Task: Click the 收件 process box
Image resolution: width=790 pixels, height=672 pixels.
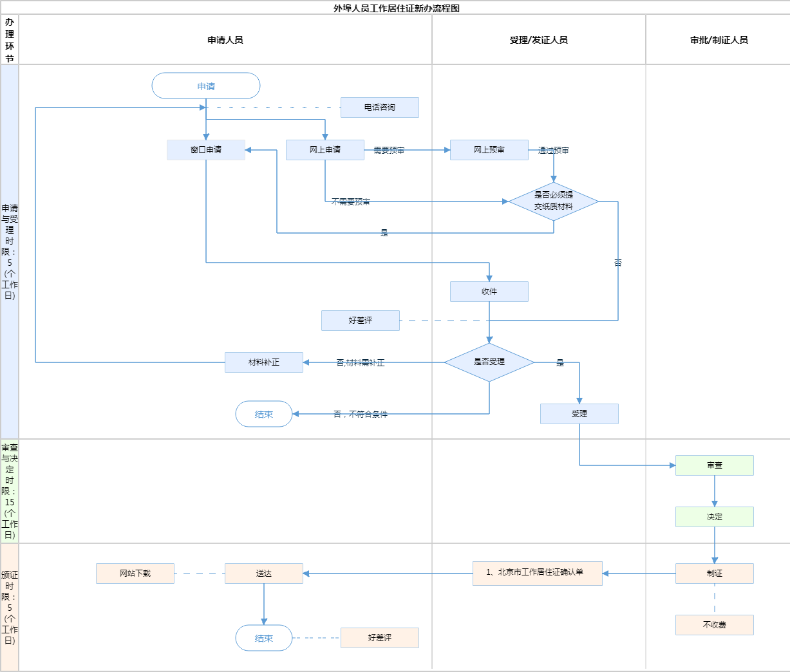Action: [x=489, y=292]
